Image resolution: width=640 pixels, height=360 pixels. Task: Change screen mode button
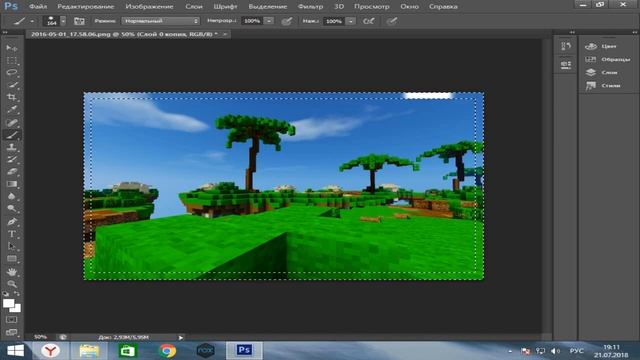tap(11, 332)
